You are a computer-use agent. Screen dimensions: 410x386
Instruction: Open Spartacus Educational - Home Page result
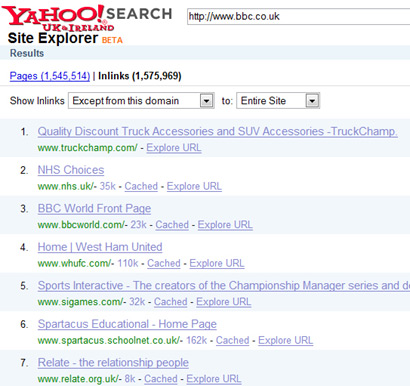pos(127,324)
